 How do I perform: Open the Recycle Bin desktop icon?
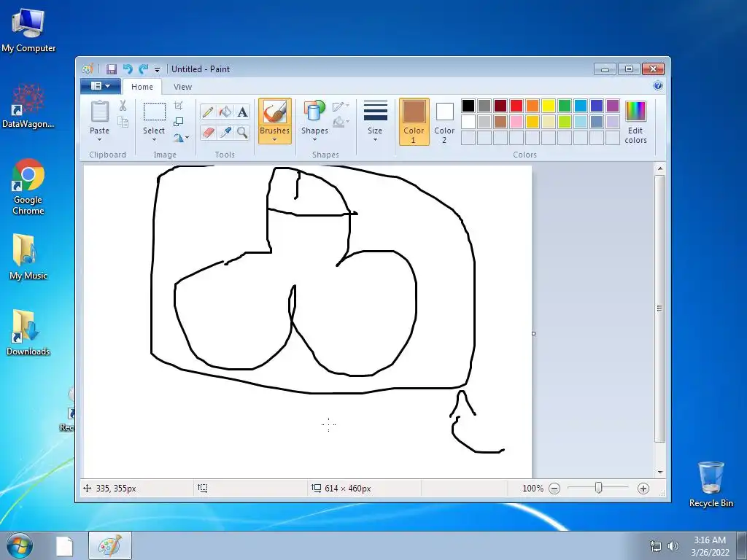(711, 484)
